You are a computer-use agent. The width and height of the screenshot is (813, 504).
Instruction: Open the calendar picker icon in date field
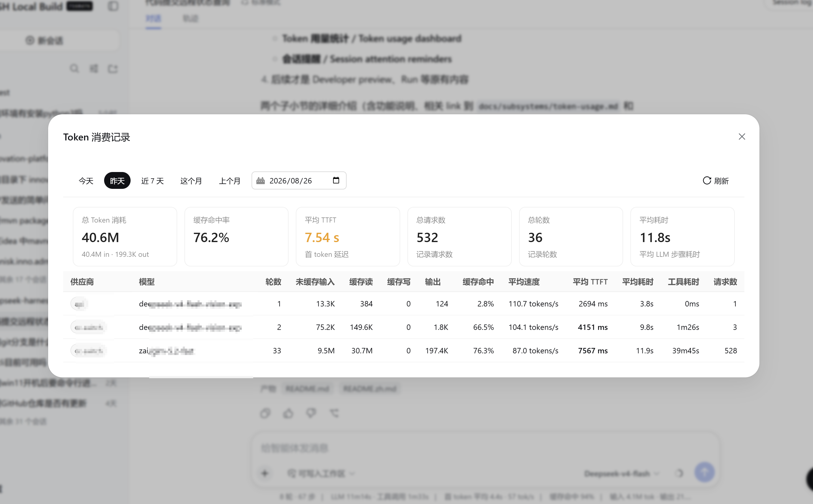(x=336, y=180)
